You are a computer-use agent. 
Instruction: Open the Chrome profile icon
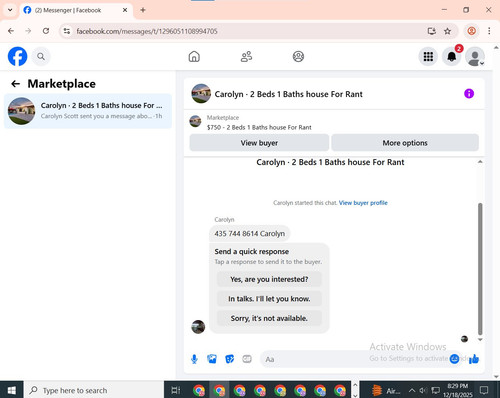pyautogui.click(x=471, y=31)
